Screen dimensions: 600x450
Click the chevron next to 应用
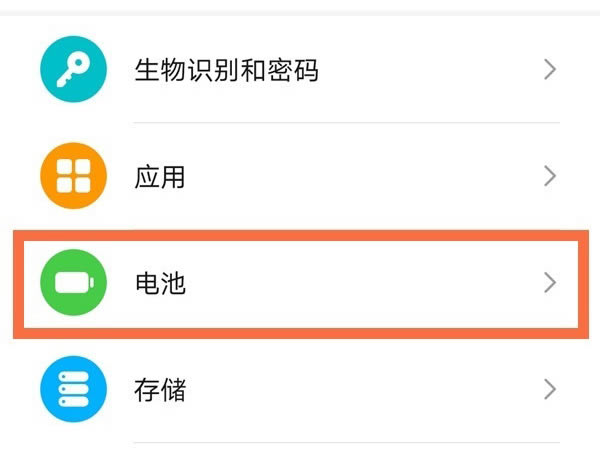click(549, 177)
